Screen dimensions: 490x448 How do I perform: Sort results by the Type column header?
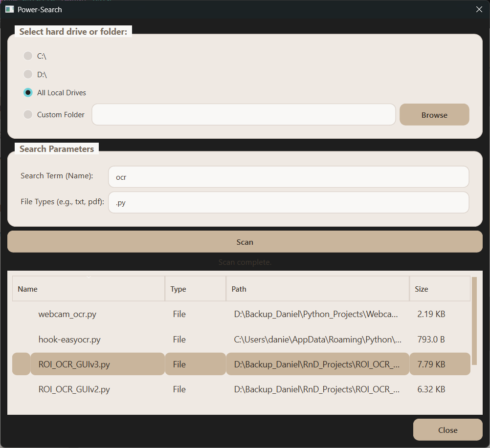pos(195,289)
